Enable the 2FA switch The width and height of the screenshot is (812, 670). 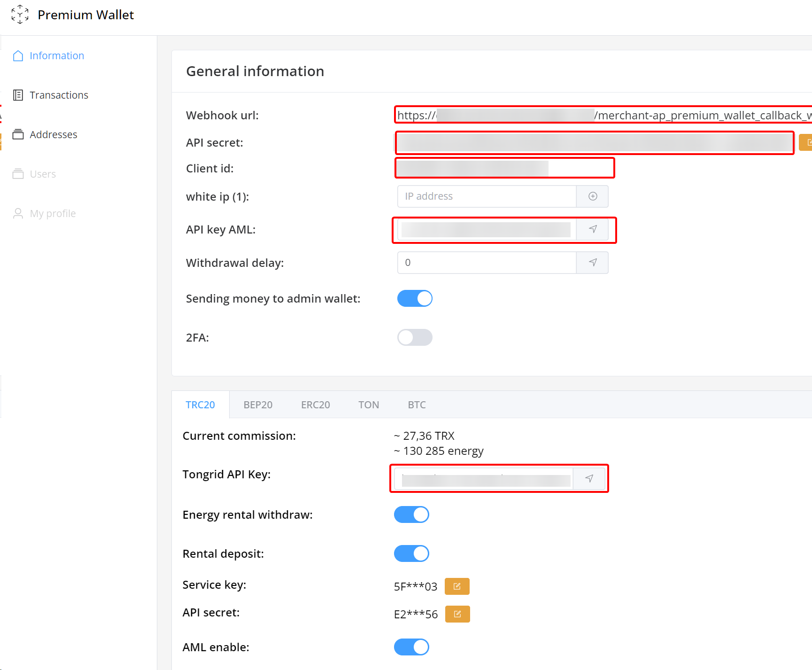point(415,337)
